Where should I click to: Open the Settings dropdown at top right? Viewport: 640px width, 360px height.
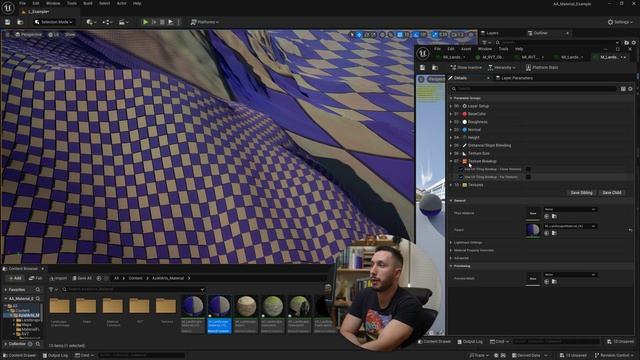pos(620,22)
